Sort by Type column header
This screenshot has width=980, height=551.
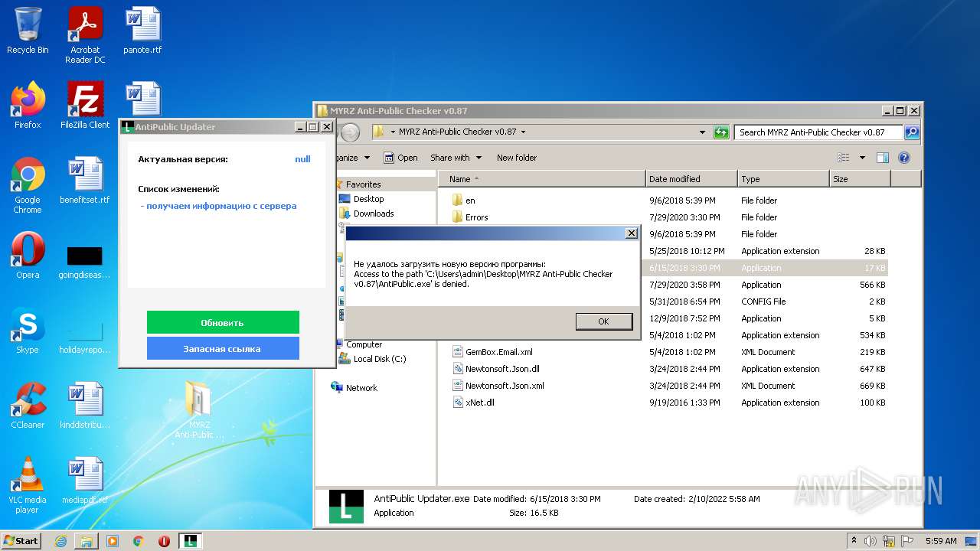[x=783, y=179]
